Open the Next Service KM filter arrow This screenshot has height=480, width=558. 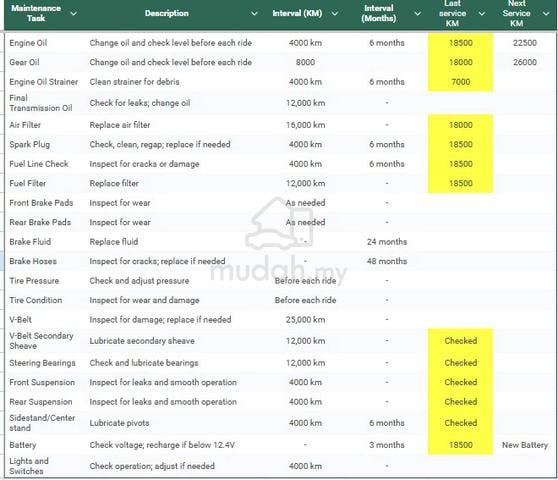pyautogui.click(x=546, y=14)
